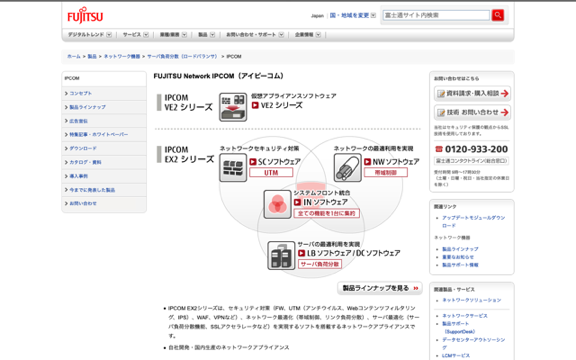Open 広告宣伝 in the left sidebar
The height and width of the screenshot is (360, 576).
tap(78, 121)
